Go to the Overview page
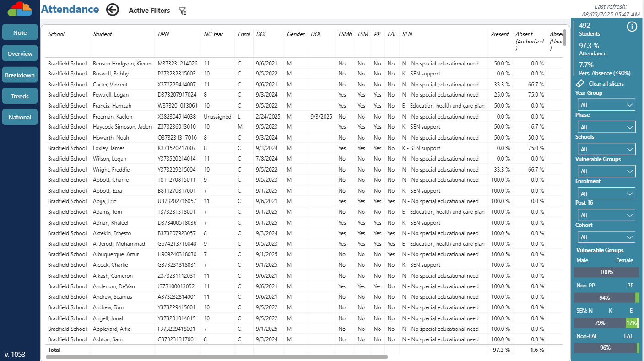Viewport: 644px width, 361px height. coord(20,54)
